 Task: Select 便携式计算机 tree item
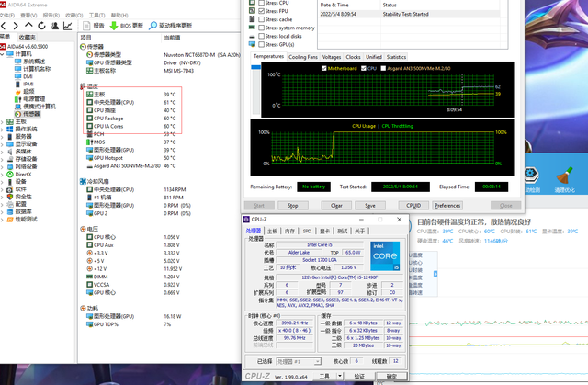[35, 107]
